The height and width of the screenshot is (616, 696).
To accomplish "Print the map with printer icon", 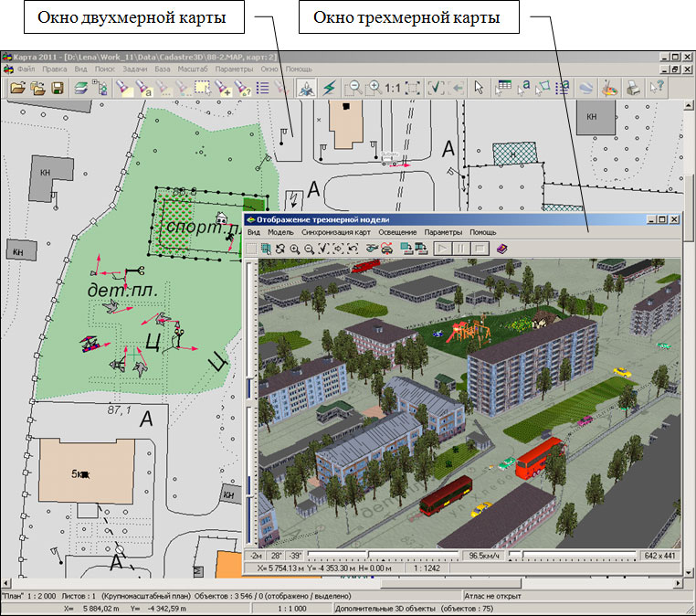I will [x=633, y=88].
